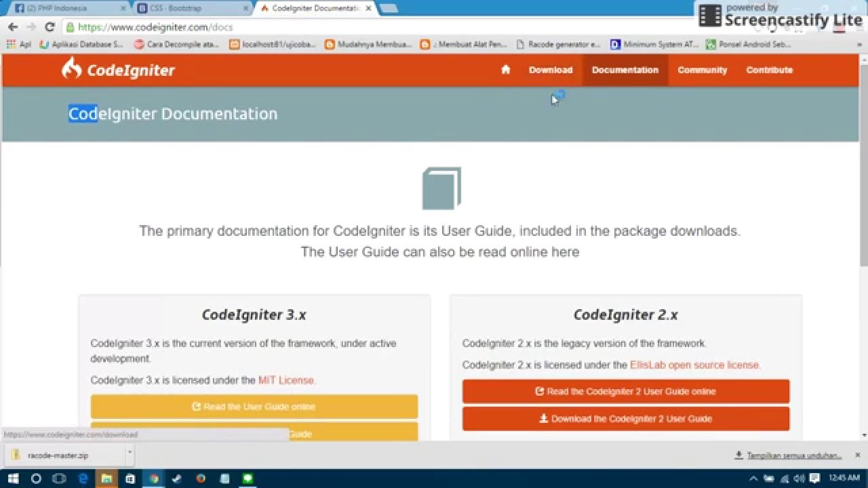This screenshot has height=488, width=868.
Task: Close the CSS Bootstrap tab
Action: point(244,9)
